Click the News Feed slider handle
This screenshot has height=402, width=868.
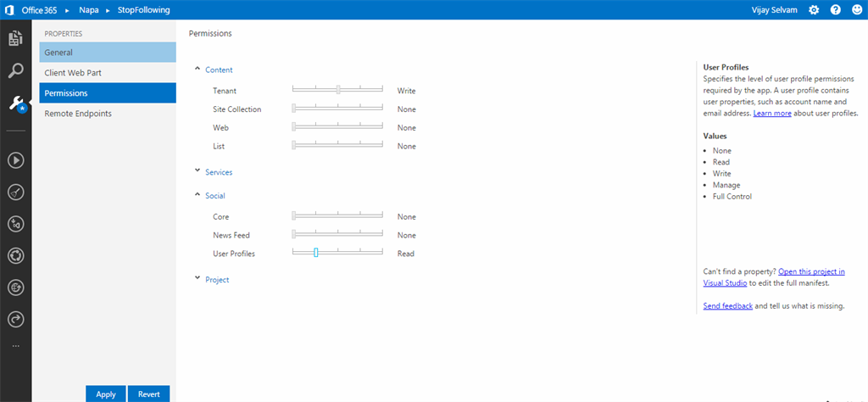point(293,235)
